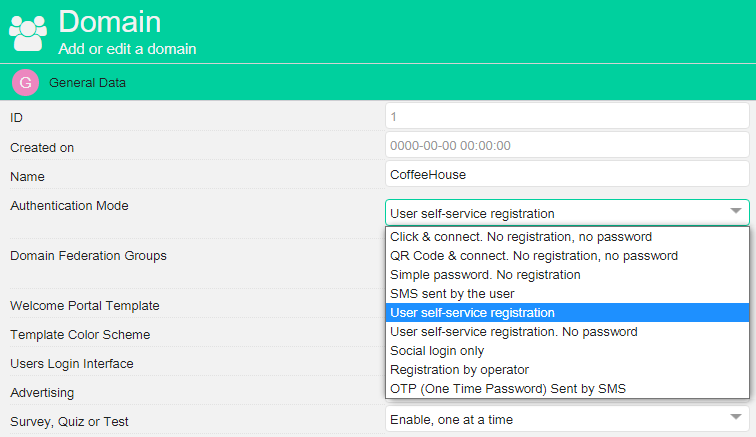Choose QR Code & connect option
This screenshot has width=756, height=437.
534,256
